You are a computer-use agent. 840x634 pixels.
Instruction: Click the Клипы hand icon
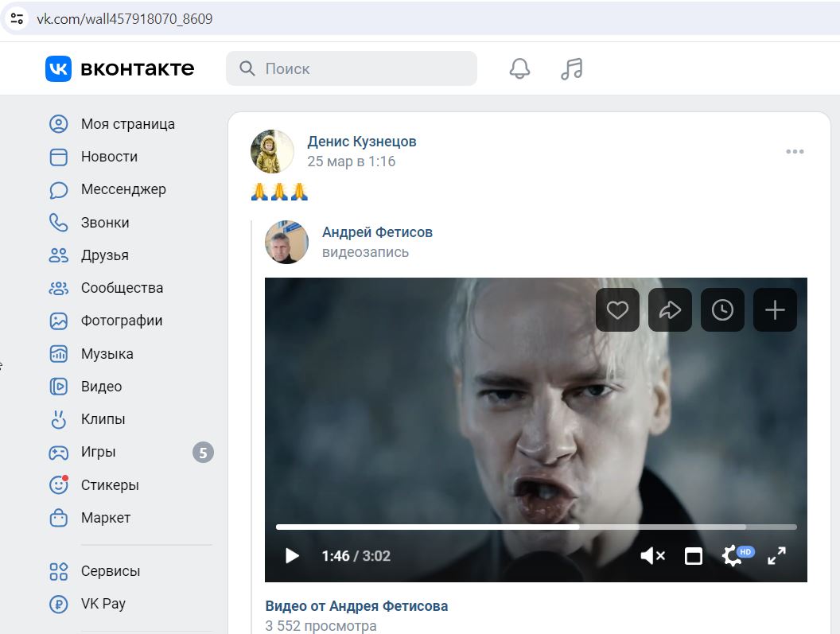58,420
